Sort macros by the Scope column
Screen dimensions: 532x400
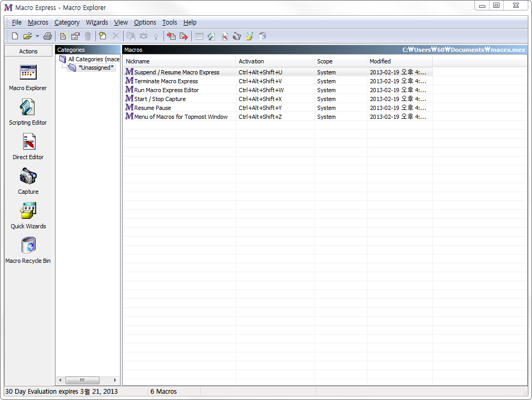point(340,61)
